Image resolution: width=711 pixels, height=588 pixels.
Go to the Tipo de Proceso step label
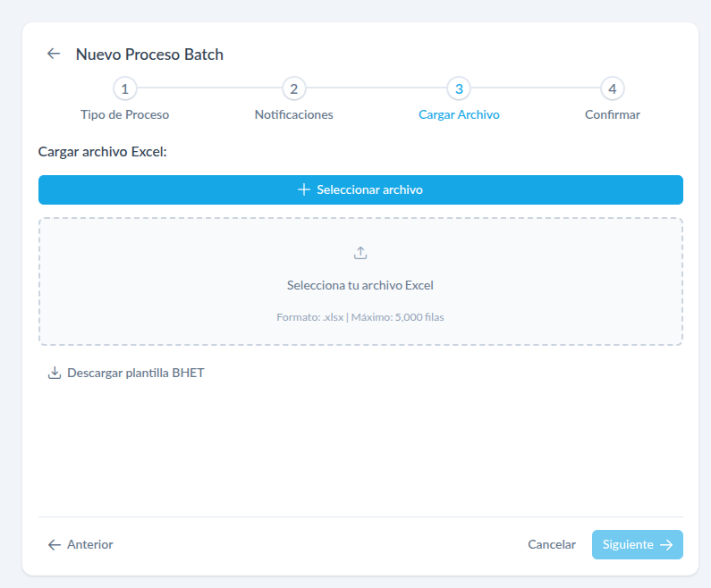pyautogui.click(x=124, y=114)
